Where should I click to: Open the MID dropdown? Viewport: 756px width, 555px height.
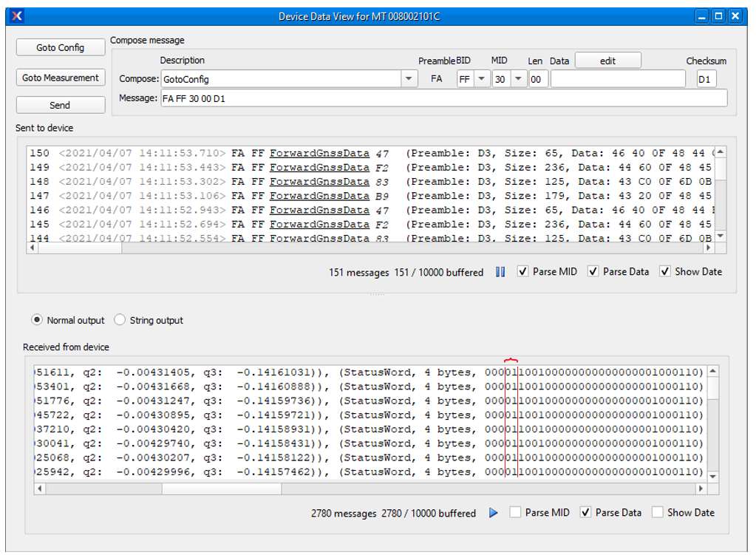(520, 78)
